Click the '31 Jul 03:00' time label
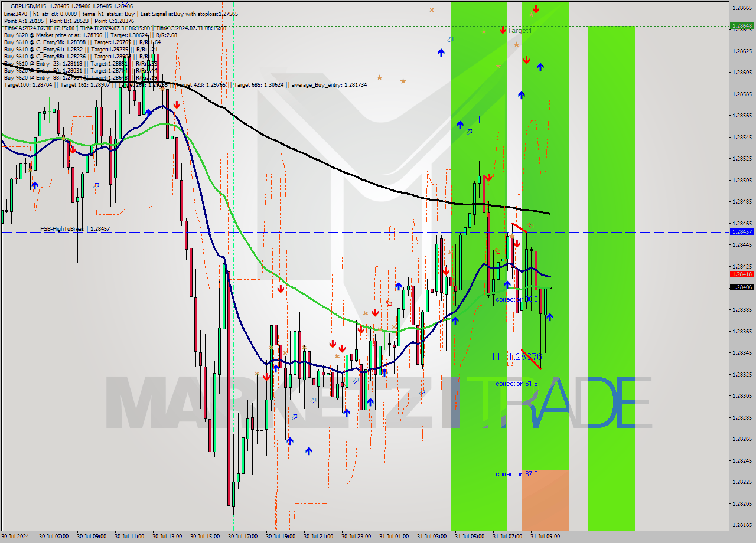 click(x=432, y=537)
